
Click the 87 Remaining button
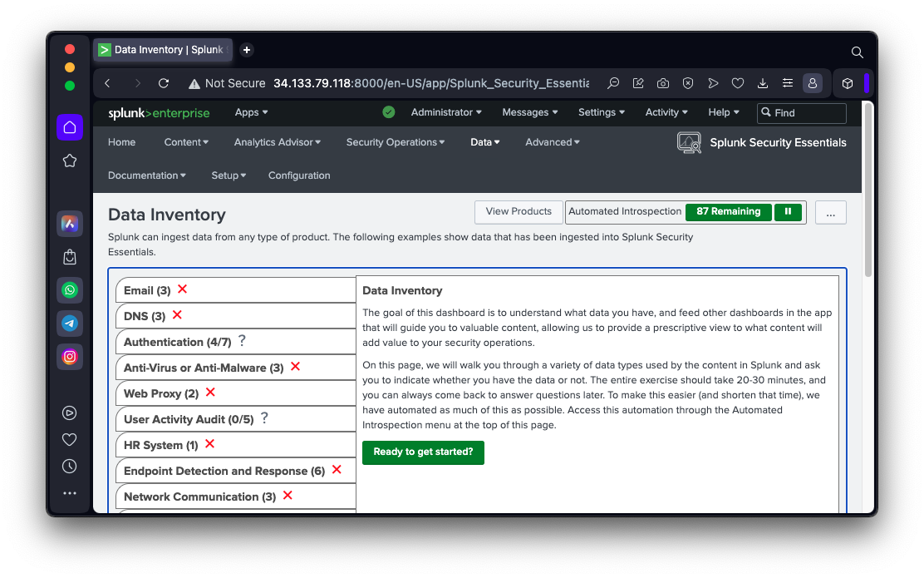pos(729,211)
